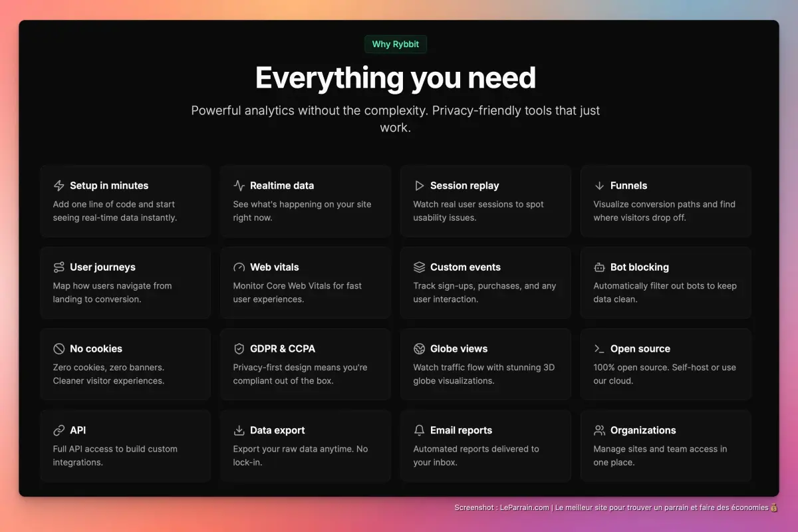Click the download icon beside Data export
798x532 pixels.
pyautogui.click(x=239, y=430)
